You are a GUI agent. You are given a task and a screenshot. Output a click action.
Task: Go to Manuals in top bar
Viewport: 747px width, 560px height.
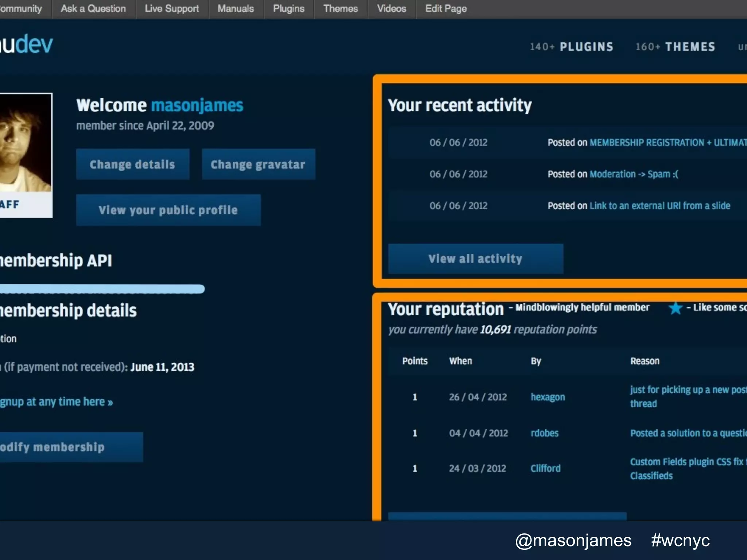[x=235, y=9]
